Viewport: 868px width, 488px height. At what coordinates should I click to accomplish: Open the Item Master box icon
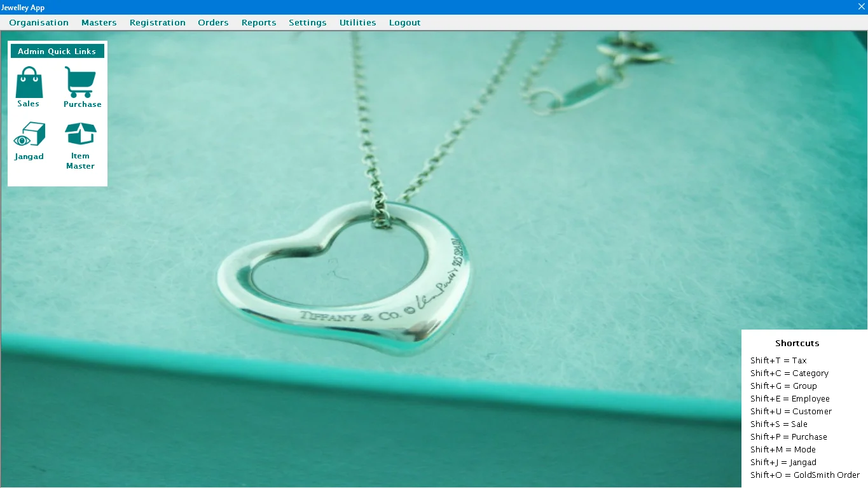click(81, 134)
